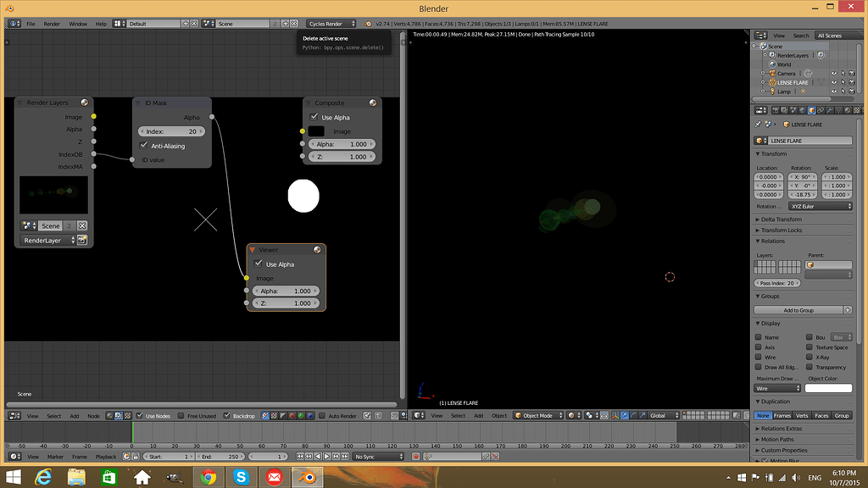The height and width of the screenshot is (488, 868).
Task: Toggle Use Alpha on the Viewer node
Action: point(258,264)
